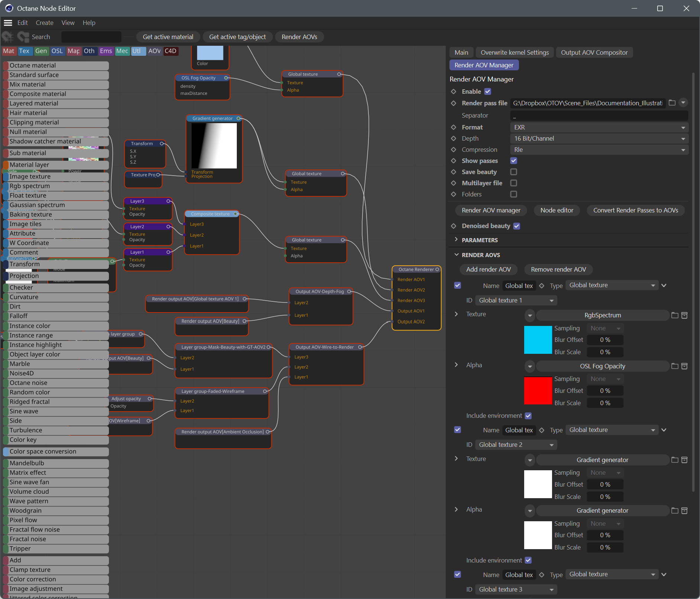Click the output port on Gradient generator node
Viewport: 700px width, 599px height.
point(238,119)
